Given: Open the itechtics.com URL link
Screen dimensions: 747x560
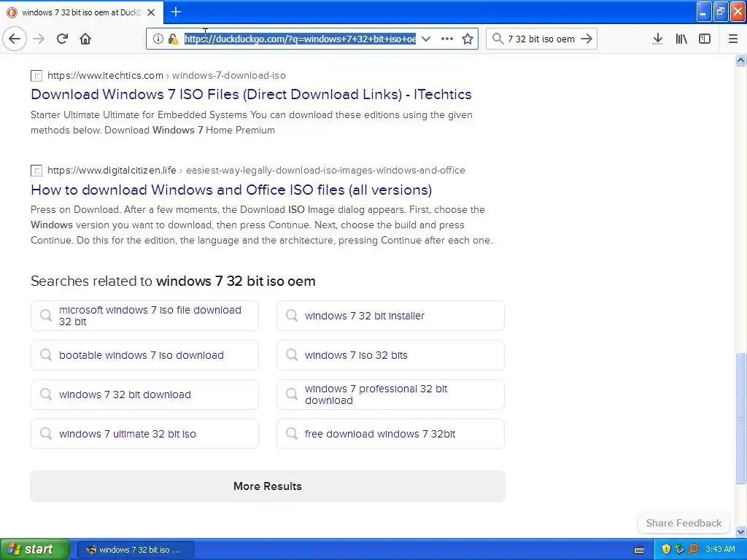Looking at the screenshot, I should pos(167,75).
